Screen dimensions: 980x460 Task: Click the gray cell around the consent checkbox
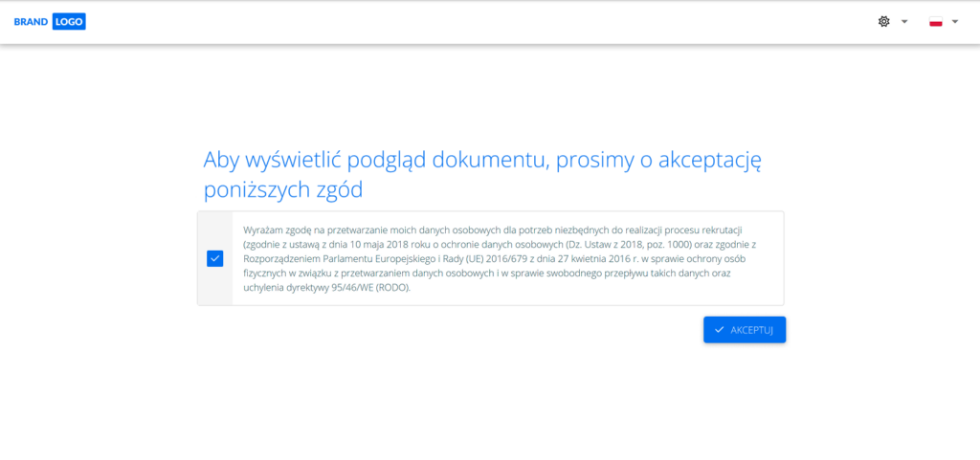click(214, 282)
